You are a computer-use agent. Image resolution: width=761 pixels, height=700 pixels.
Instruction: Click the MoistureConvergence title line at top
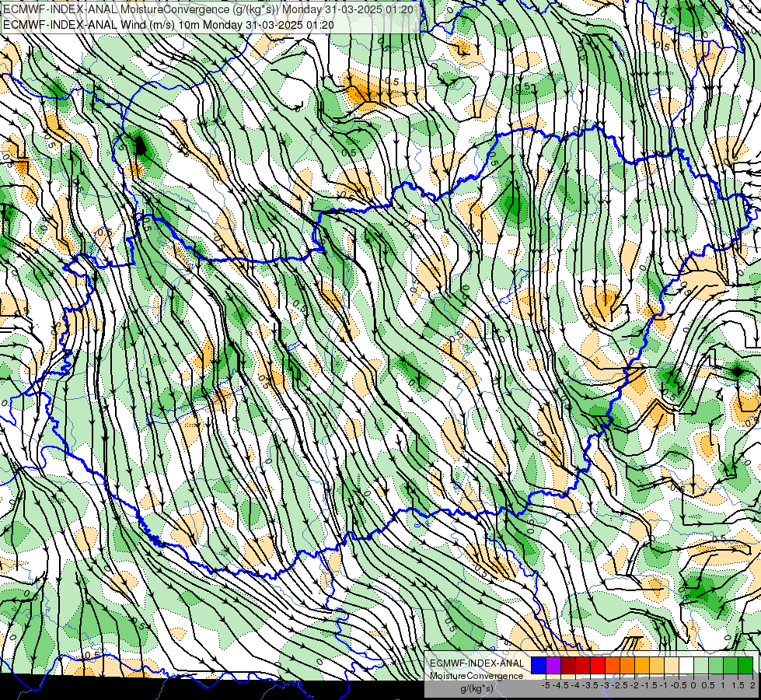[208, 9]
